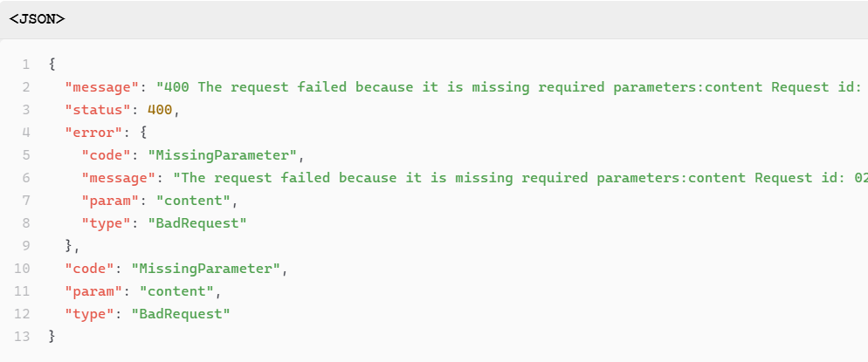Select the "BadRequest" value on line 12

[181, 314]
